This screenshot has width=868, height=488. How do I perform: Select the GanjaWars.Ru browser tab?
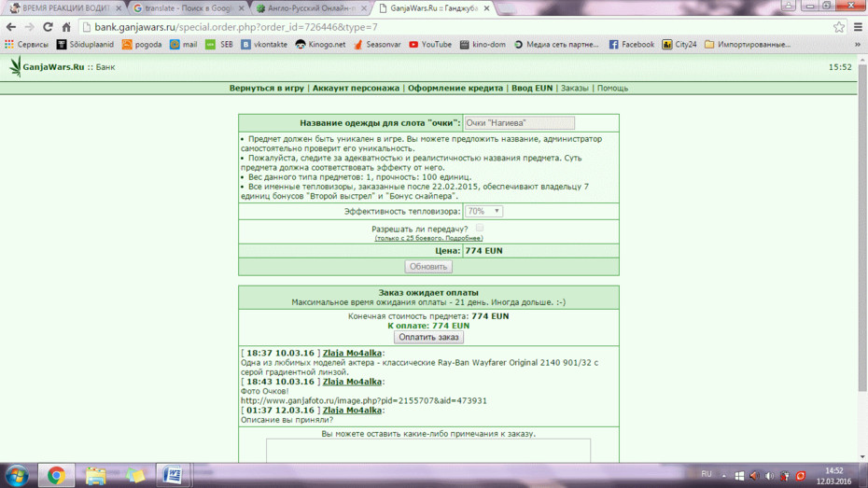pyautogui.click(x=433, y=8)
